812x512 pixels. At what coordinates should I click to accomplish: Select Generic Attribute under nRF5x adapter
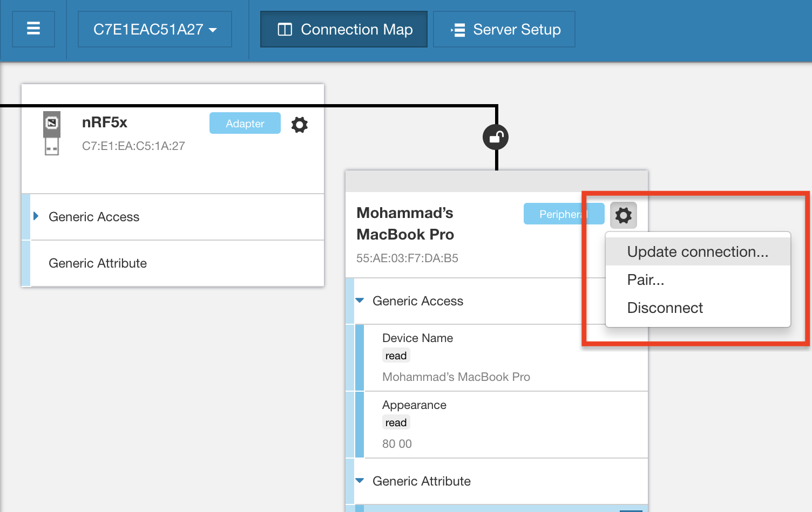[98, 263]
